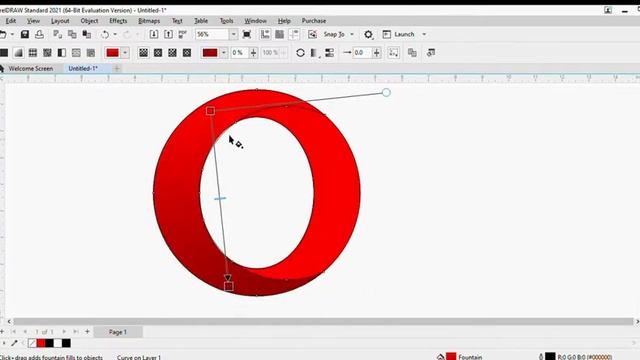The height and width of the screenshot is (360, 640).
Task: Undo the last action
Action: 105,34
